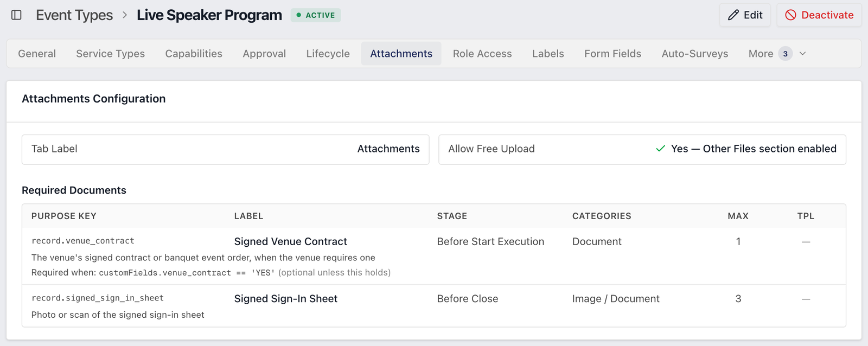
Task: Click the PURPOSE KEY column header
Action: (x=64, y=216)
